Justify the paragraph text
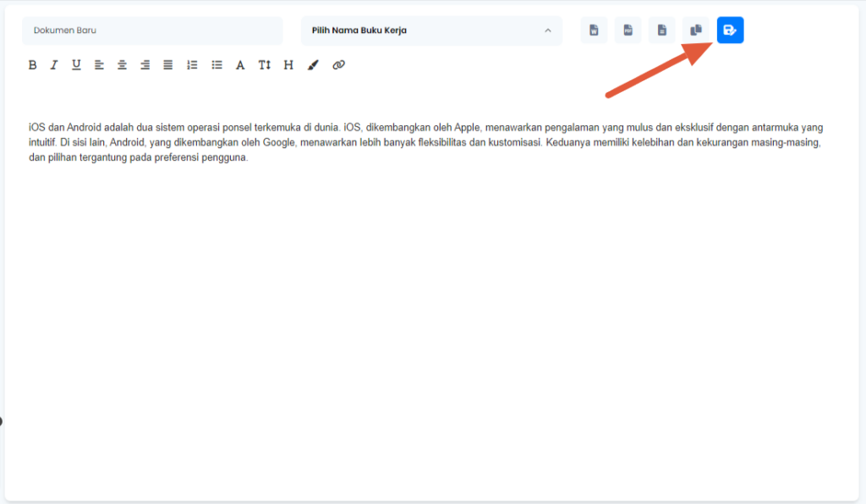Image resolution: width=866 pixels, height=504 pixels. pyautogui.click(x=168, y=65)
